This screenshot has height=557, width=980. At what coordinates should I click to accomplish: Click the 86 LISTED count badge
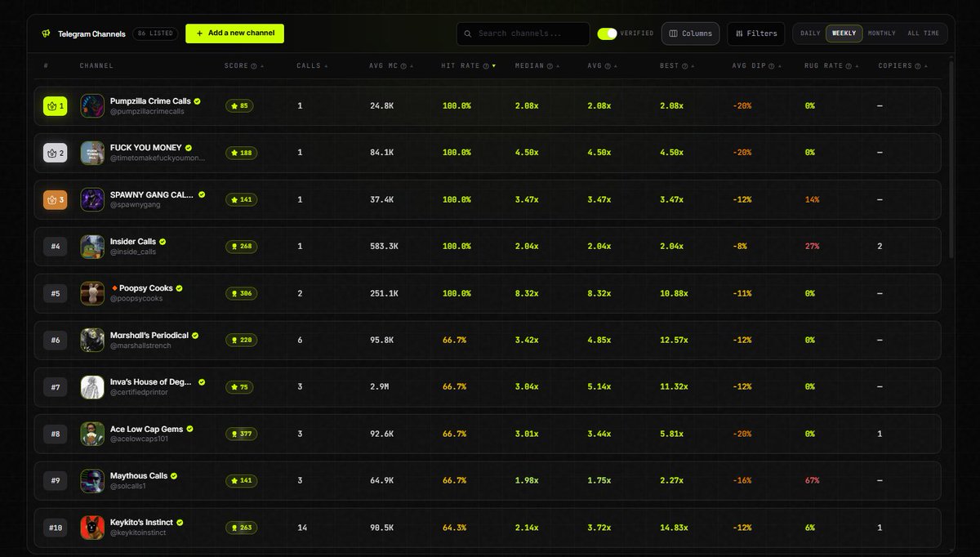(155, 33)
